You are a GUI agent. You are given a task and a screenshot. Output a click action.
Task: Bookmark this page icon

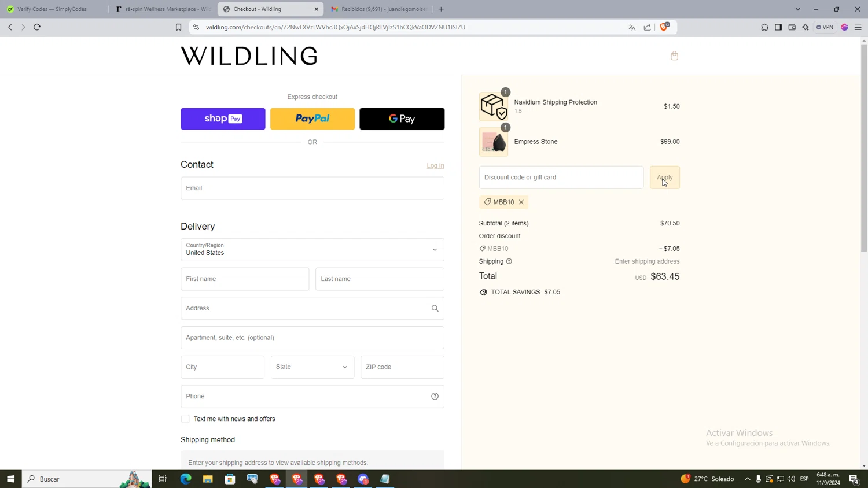(178, 27)
